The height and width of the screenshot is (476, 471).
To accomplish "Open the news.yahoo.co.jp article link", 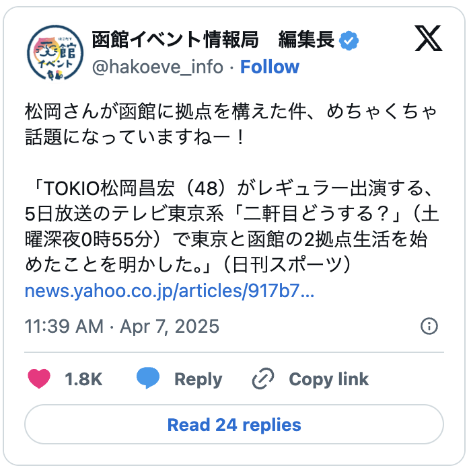I will click(170, 292).
